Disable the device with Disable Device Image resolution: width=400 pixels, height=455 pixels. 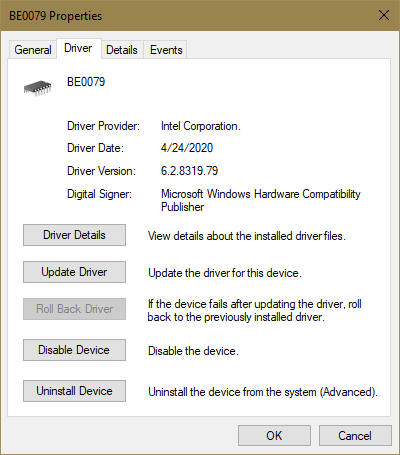click(74, 350)
